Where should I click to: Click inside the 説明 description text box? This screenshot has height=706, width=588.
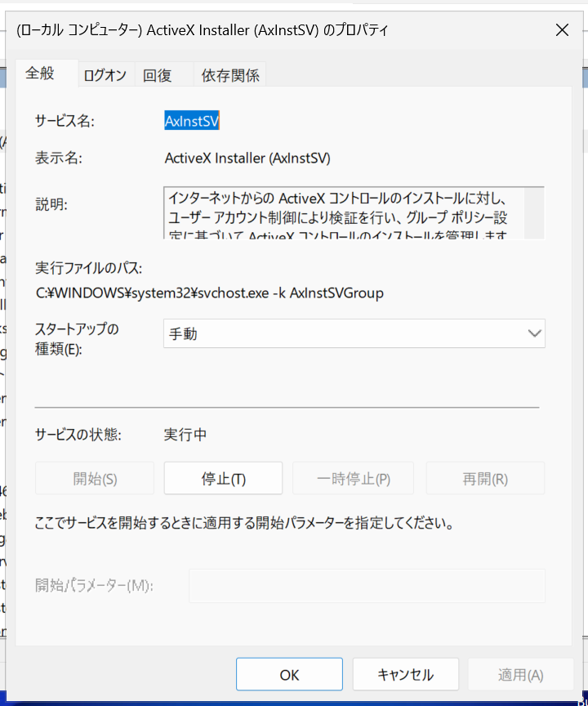tap(343, 212)
